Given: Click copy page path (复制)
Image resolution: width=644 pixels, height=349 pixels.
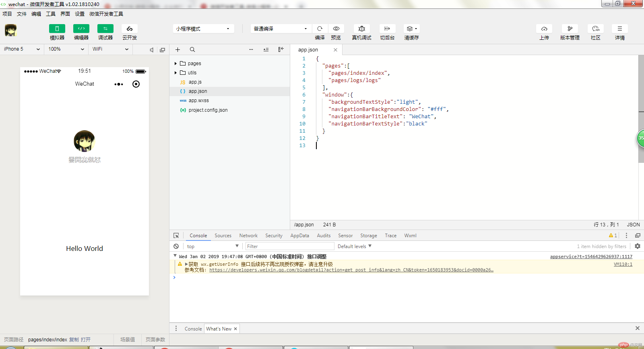Looking at the screenshot, I should tap(74, 340).
